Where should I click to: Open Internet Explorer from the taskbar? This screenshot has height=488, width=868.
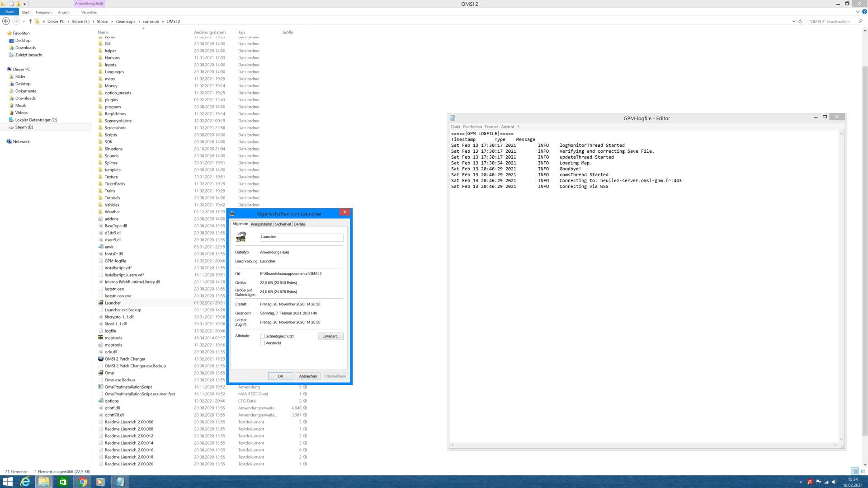tap(25, 482)
